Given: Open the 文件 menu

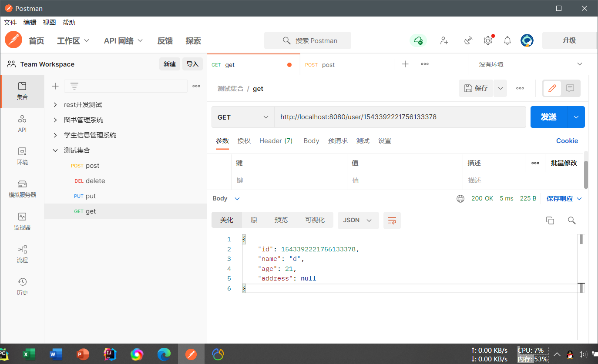Looking at the screenshot, I should pyautogui.click(x=10, y=23).
